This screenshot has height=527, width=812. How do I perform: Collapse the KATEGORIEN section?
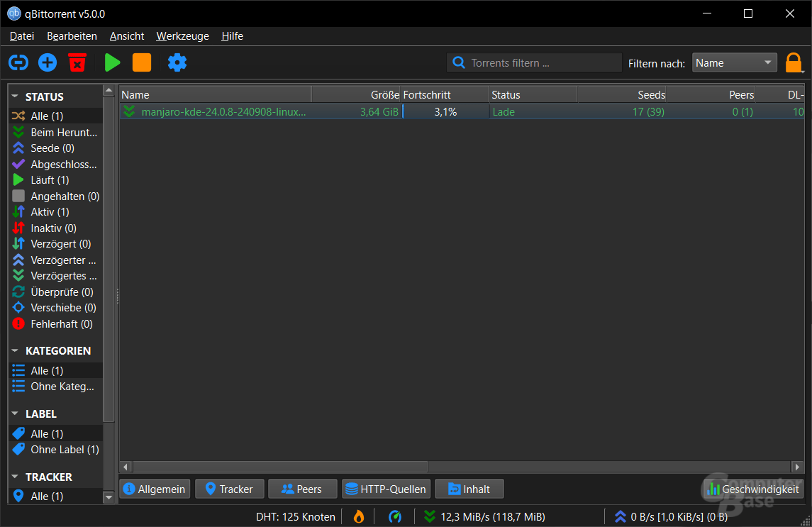click(x=14, y=351)
